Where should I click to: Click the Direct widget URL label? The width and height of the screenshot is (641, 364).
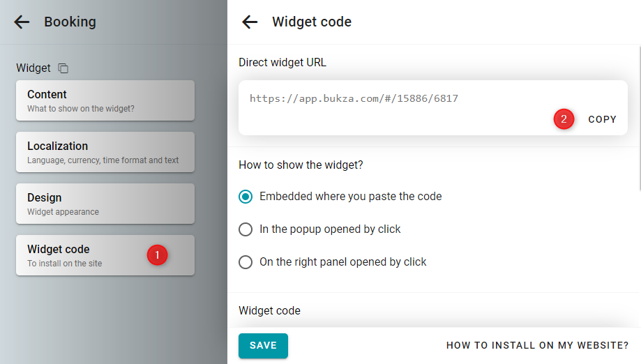pos(282,63)
